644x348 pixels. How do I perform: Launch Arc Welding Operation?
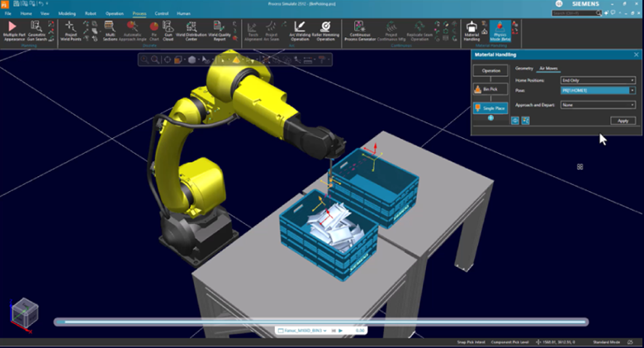click(300, 31)
